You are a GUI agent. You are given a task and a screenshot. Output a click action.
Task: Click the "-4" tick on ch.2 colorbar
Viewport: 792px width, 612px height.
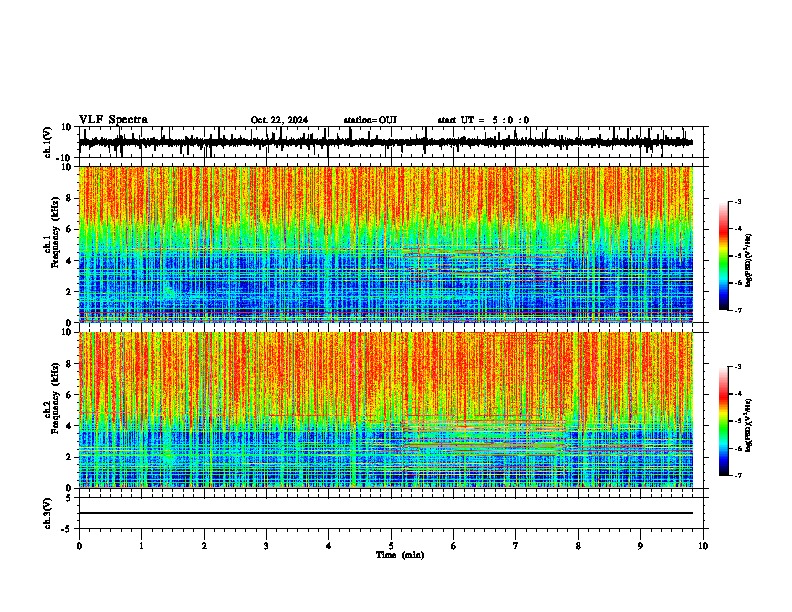(x=737, y=394)
